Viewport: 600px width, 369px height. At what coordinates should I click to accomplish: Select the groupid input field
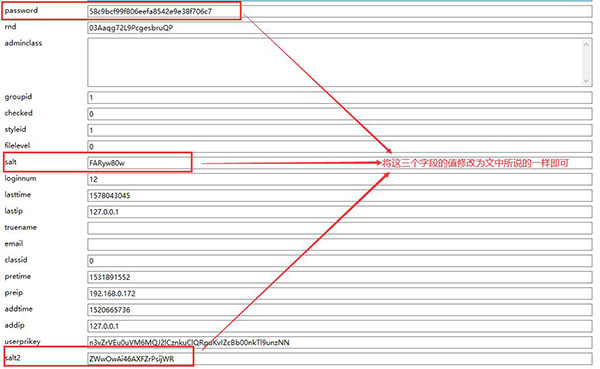coord(340,98)
